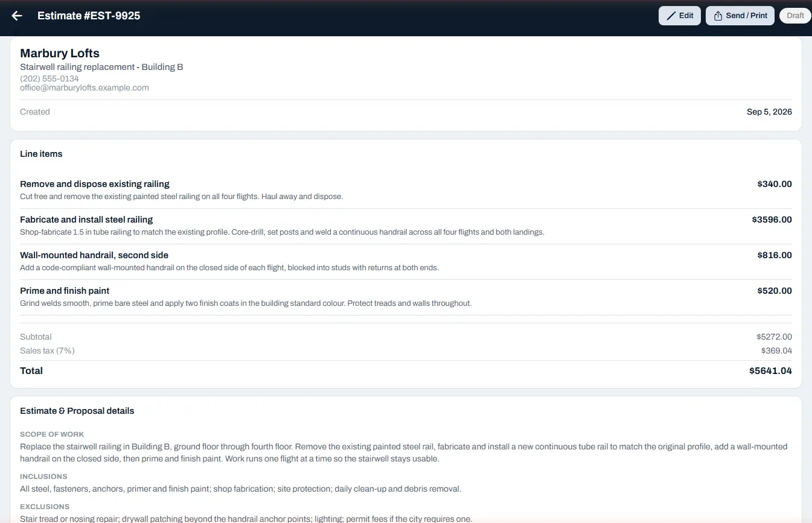Click the $340.00 line amount
This screenshot has height=523, width=812.
pos(775,184)
